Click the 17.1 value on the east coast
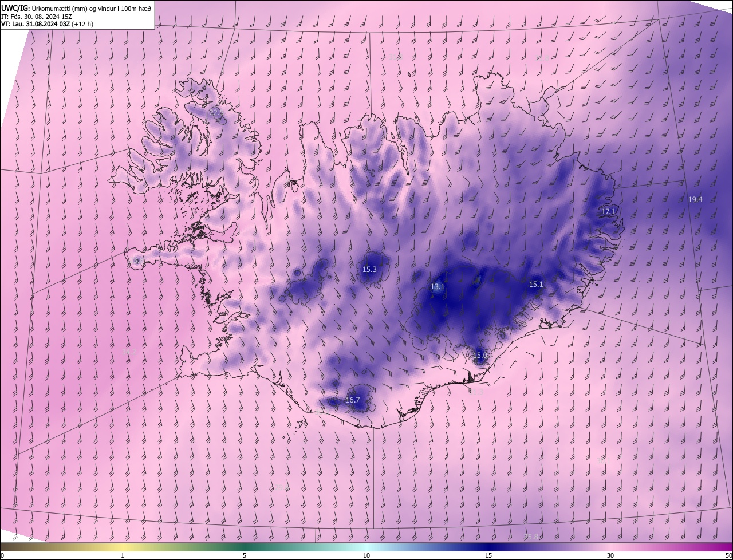The image size is (733, 560). point(608,211)
